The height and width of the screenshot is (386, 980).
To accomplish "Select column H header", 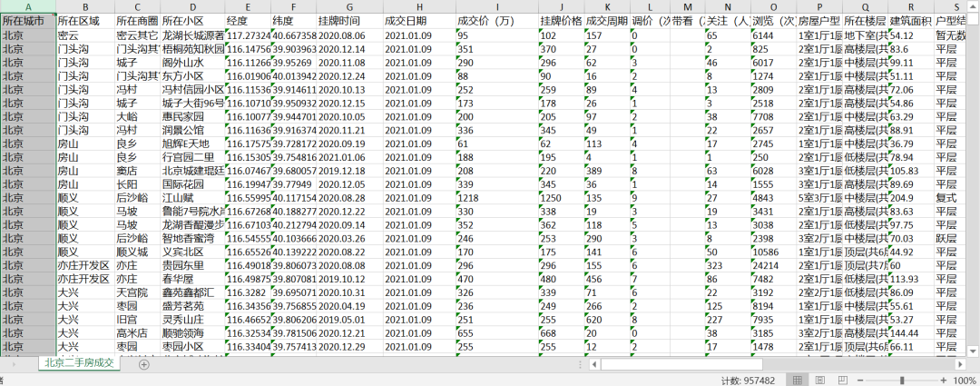I will click(419, 7).
